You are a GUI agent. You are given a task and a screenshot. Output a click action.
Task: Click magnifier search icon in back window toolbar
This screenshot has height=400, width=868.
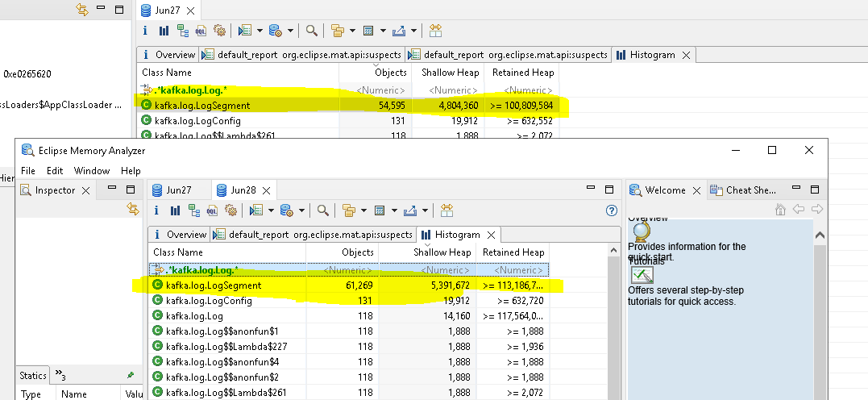[x=312, y=31]
